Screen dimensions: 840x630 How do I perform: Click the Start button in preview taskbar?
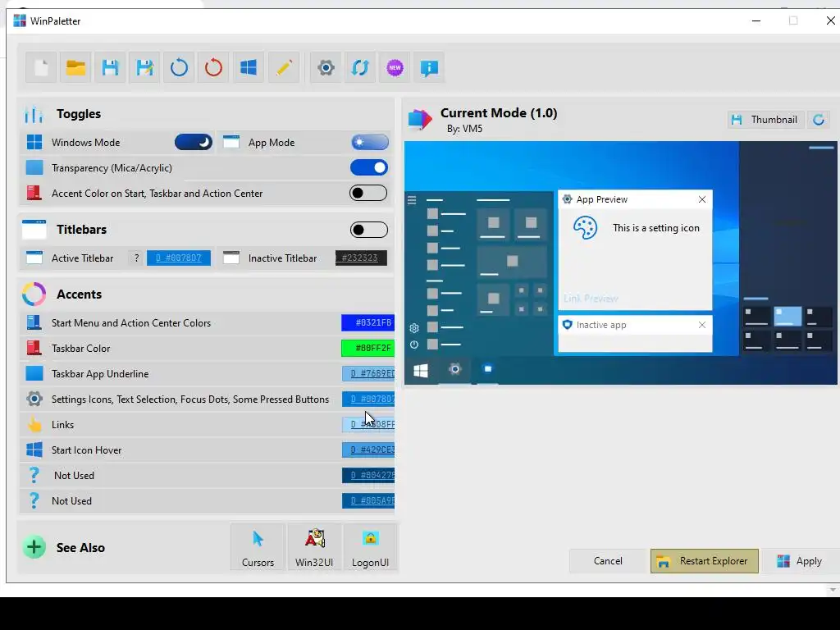click(x=421, y=370)
